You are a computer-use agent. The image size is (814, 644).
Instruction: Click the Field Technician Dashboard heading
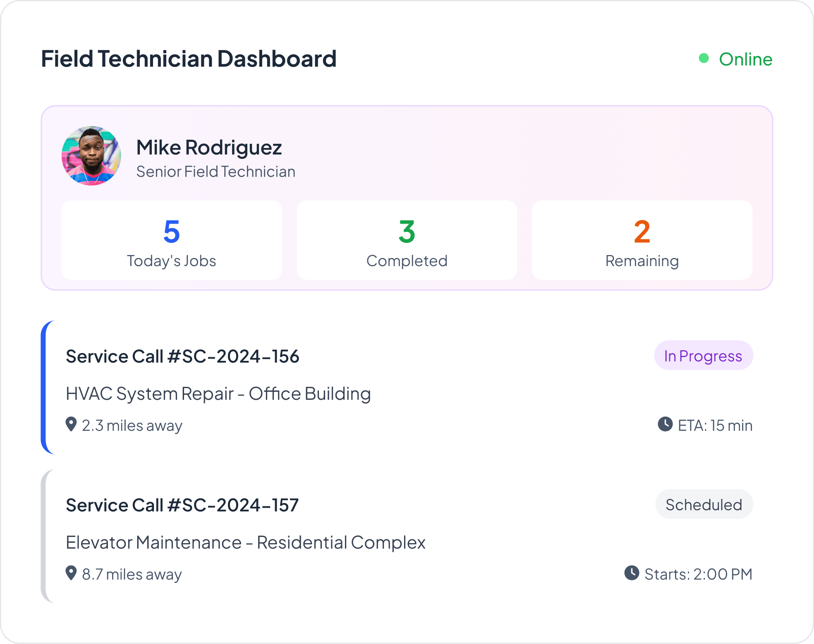189,59
